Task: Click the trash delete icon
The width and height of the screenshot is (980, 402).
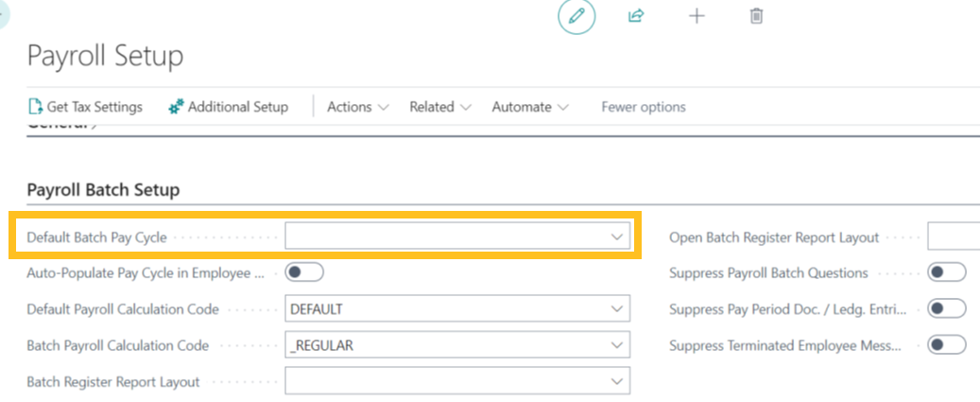Action: click(756, 16)
